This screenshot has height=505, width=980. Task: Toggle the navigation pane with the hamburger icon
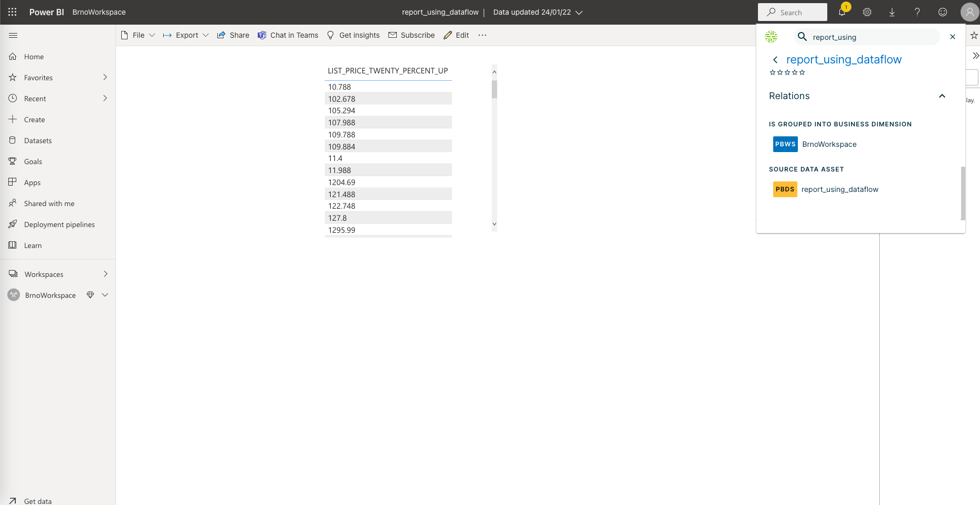point(13,35)
